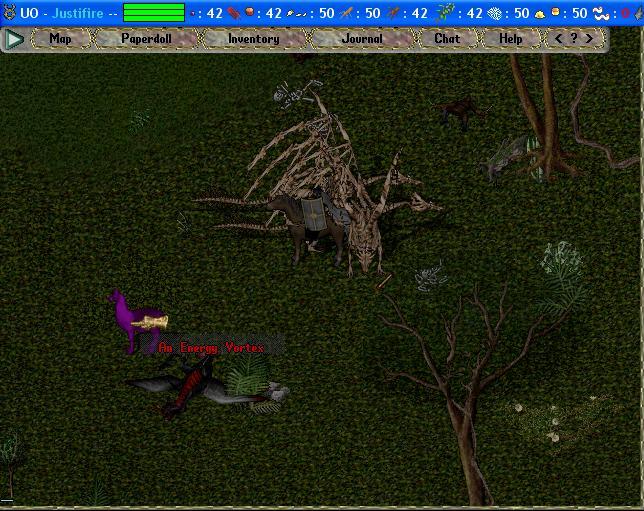Click the green play triangle on the menu bar
The height and width of the screenshot is (511, 644).
coord(14,39)
